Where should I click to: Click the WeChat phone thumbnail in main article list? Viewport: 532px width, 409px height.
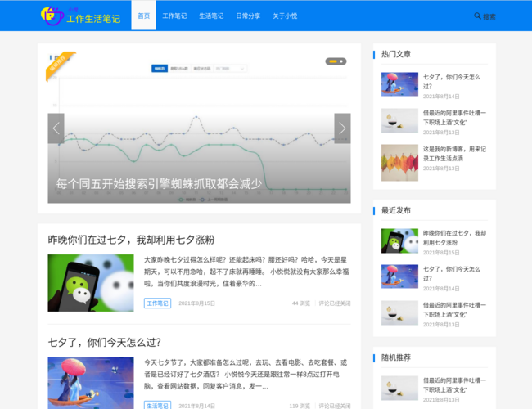tap(91, 283)
